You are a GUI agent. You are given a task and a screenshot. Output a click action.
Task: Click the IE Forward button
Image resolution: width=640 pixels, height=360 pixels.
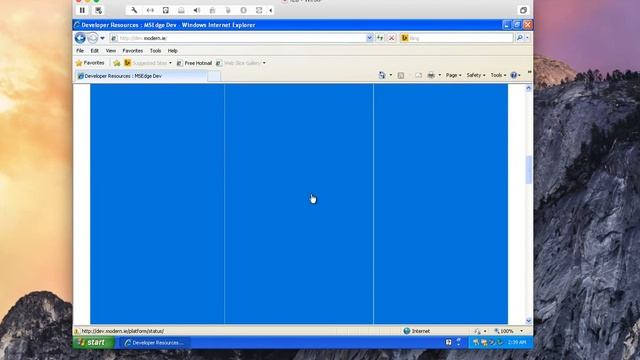pyautogui.click(x=93, y=38)
